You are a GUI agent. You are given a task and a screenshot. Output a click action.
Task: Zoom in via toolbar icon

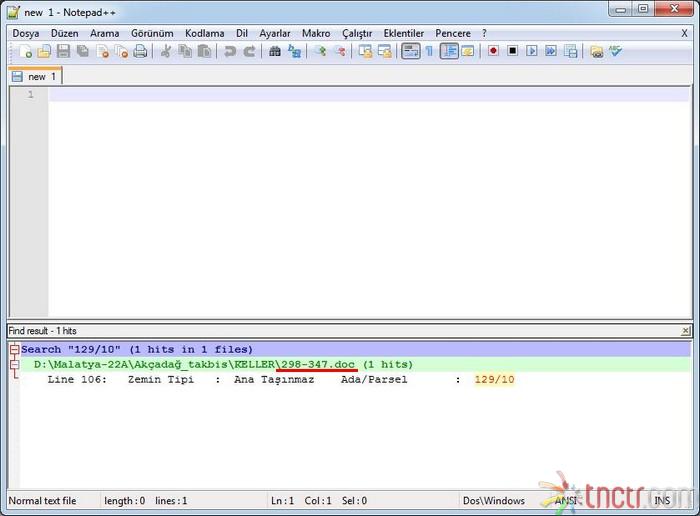point(320,51)
